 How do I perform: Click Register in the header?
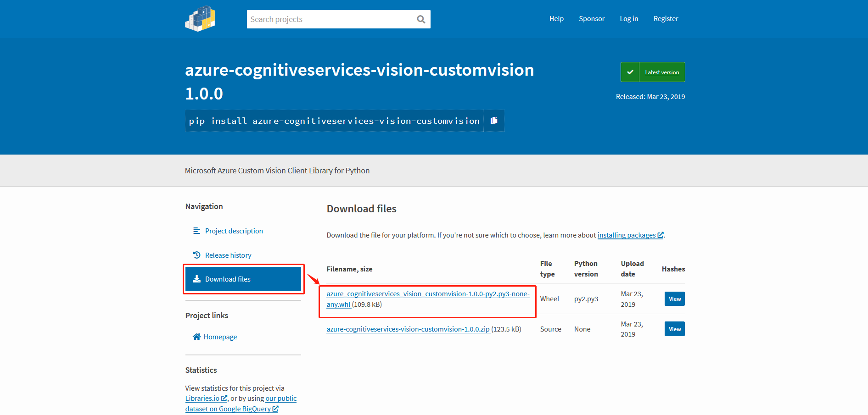pos(666,19)
